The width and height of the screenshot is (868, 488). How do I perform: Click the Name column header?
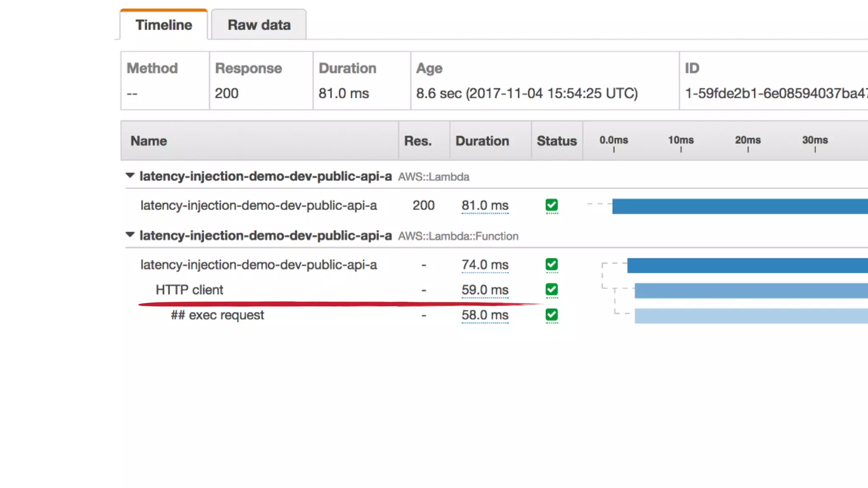click(149, 141)
